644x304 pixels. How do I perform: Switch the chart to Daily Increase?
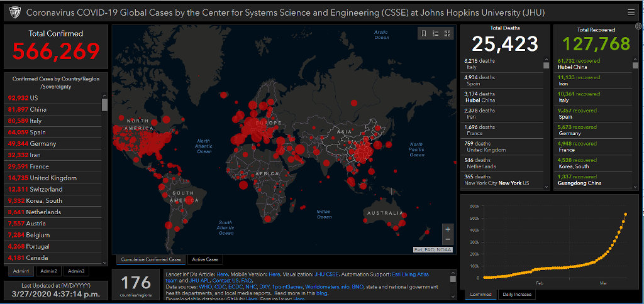(x=517, y=294)
